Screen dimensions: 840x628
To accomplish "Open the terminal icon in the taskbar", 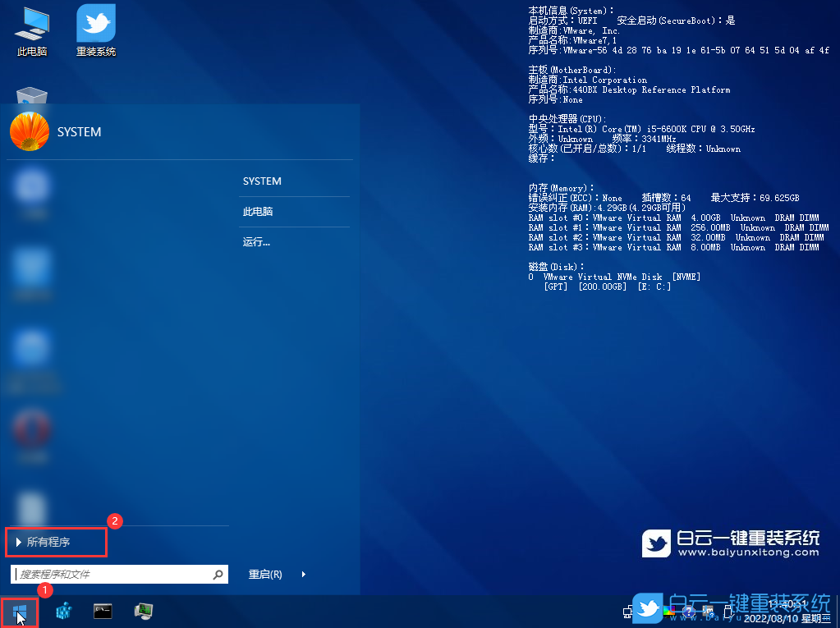I will 102,611.
